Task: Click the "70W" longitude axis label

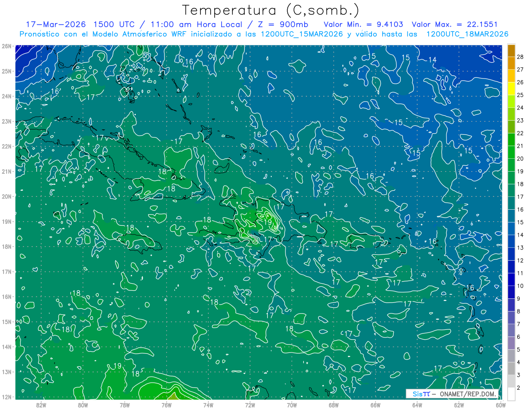Action: click(x=292, y=404)
